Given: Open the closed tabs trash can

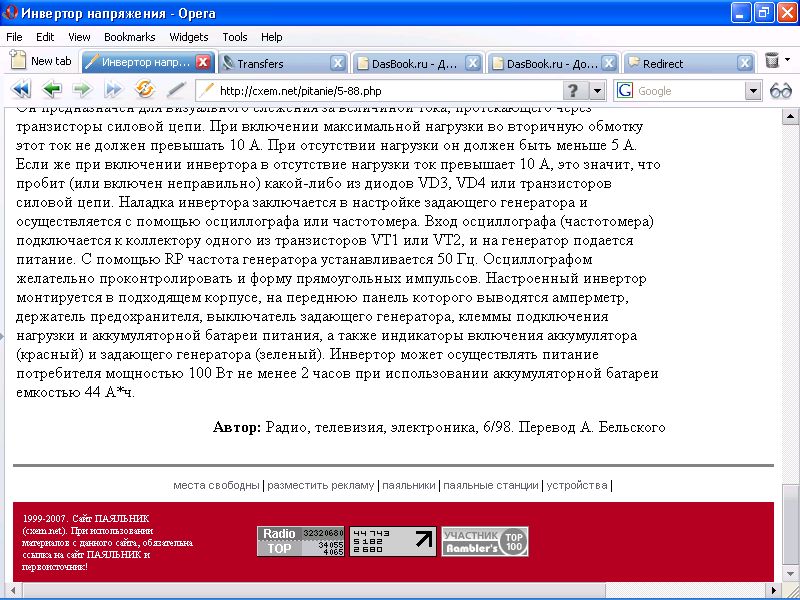Looking at the screenshot, I should tap(771, 62).
